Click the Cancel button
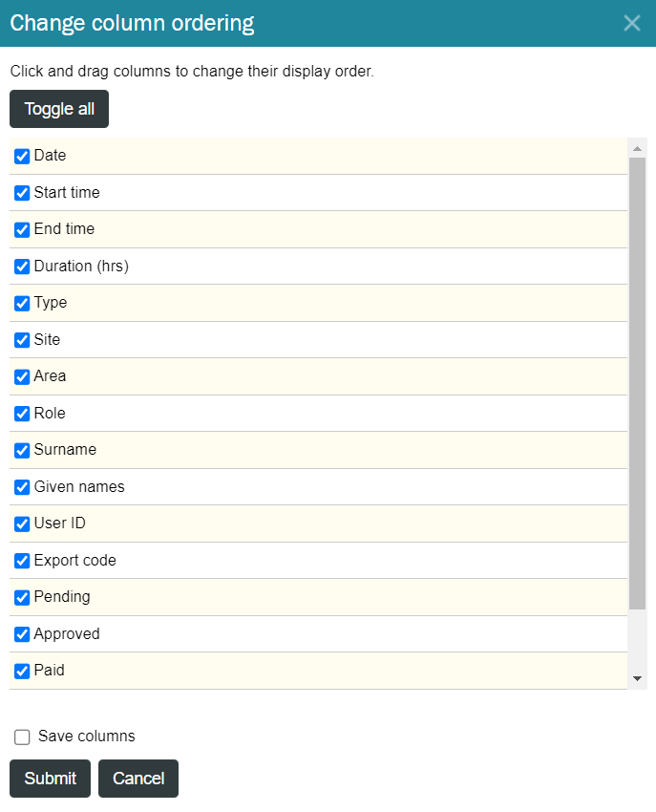The width and height of the screenshot is (656, 812). point(138,779)
